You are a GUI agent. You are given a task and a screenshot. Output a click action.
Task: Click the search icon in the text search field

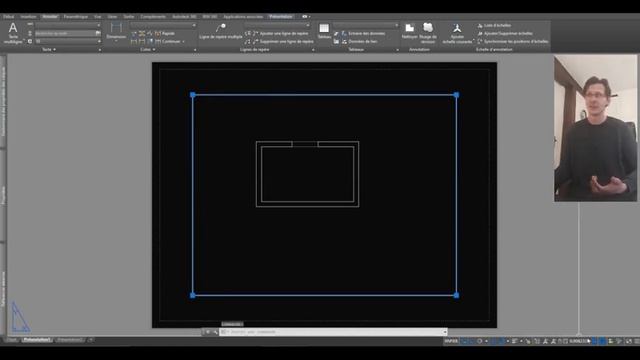[x=98, y=33]
